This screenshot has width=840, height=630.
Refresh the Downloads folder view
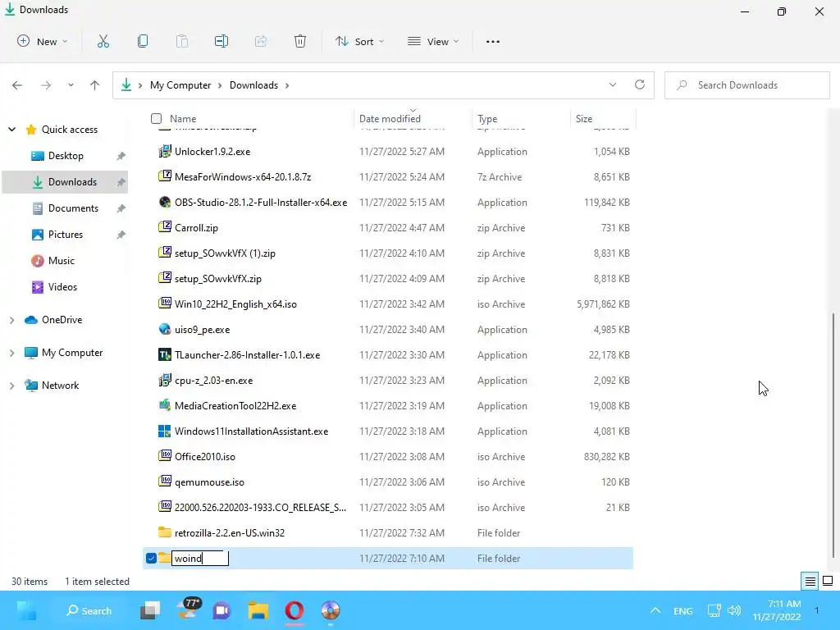pos(640,84)
